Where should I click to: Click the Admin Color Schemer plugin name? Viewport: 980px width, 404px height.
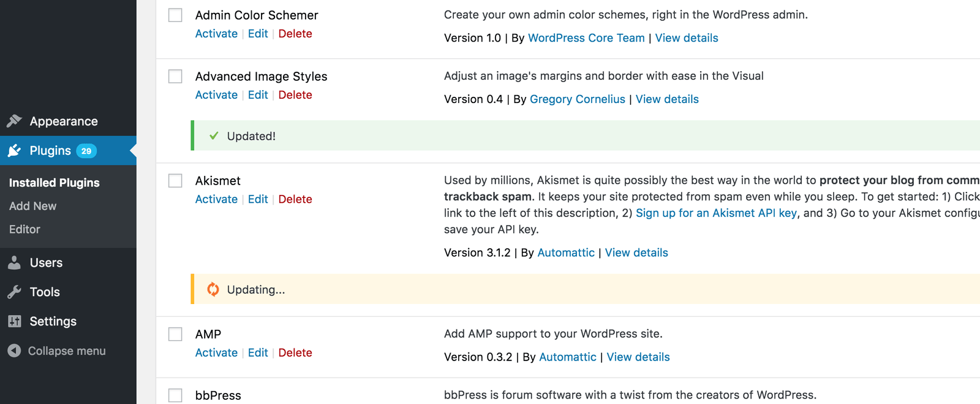pos(257,15)
